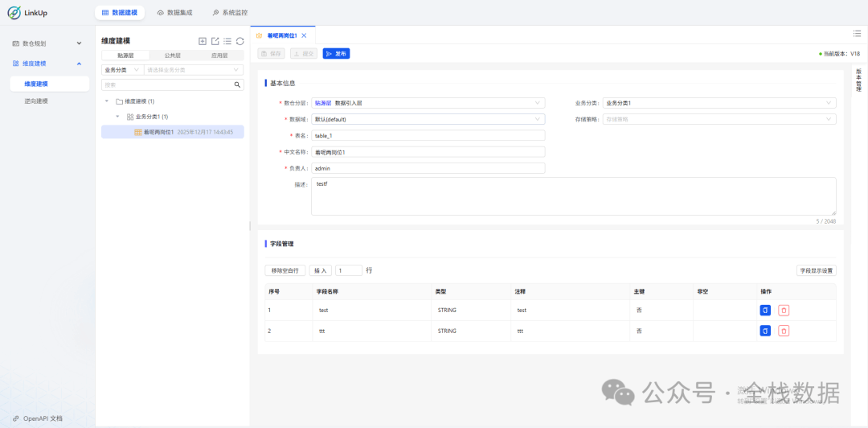Viewport: 868px width, 428px height.
Task: Click the search magnifier icon
Action: click(237, 84)
